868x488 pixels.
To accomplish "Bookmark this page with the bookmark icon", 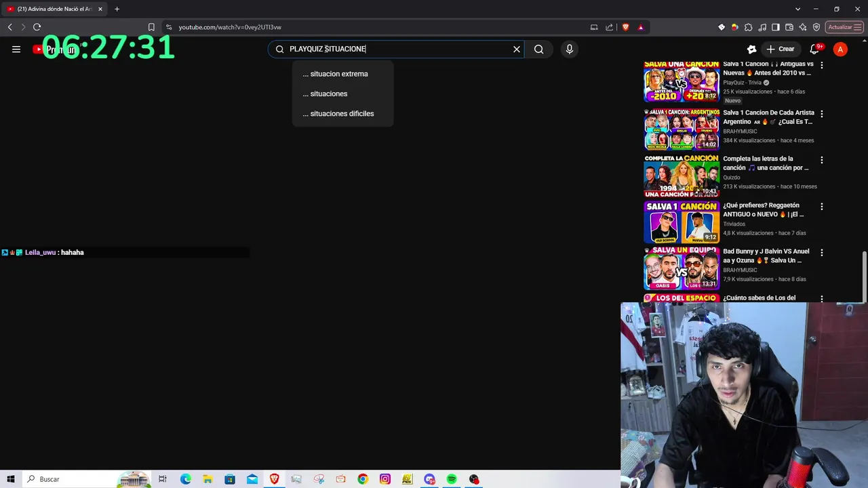I will (151, 27).
